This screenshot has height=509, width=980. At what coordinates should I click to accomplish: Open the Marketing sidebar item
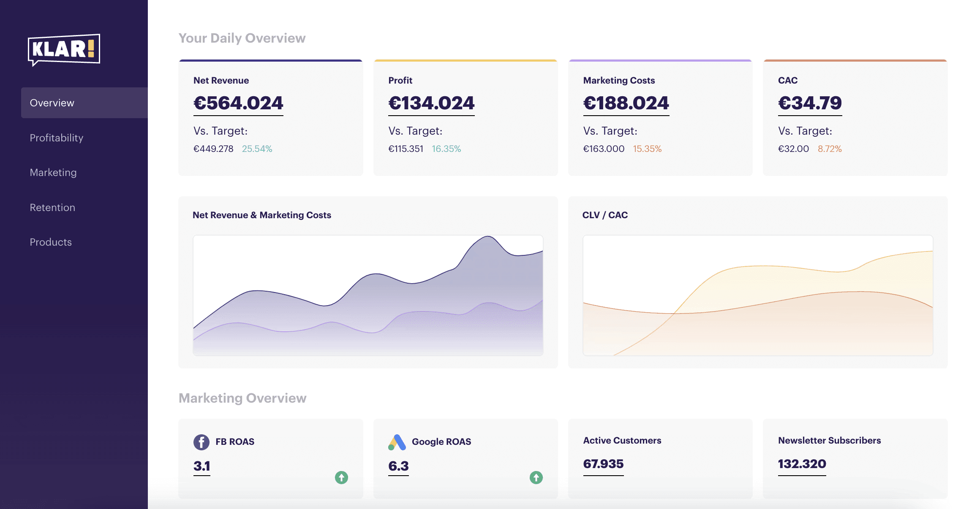pos(53,173)
